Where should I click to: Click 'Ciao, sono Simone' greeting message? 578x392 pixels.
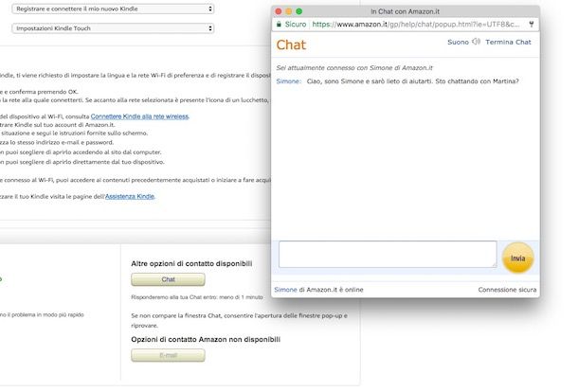[x=412, y=81]
